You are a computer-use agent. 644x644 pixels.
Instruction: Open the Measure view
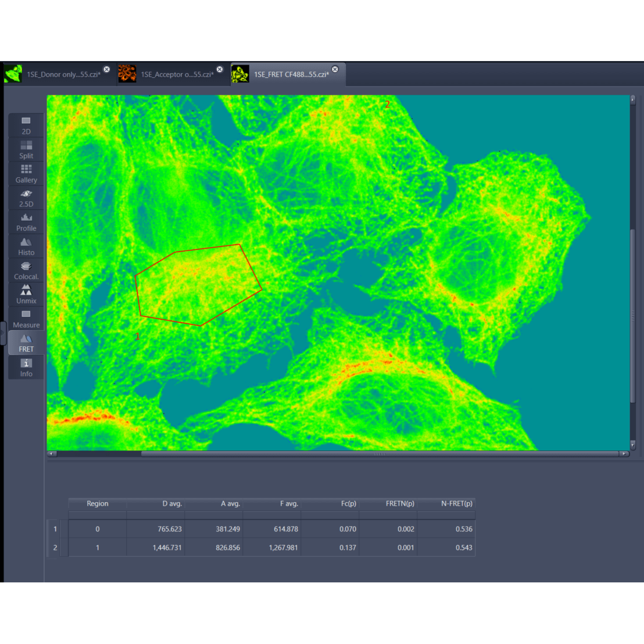pos(26,319)
